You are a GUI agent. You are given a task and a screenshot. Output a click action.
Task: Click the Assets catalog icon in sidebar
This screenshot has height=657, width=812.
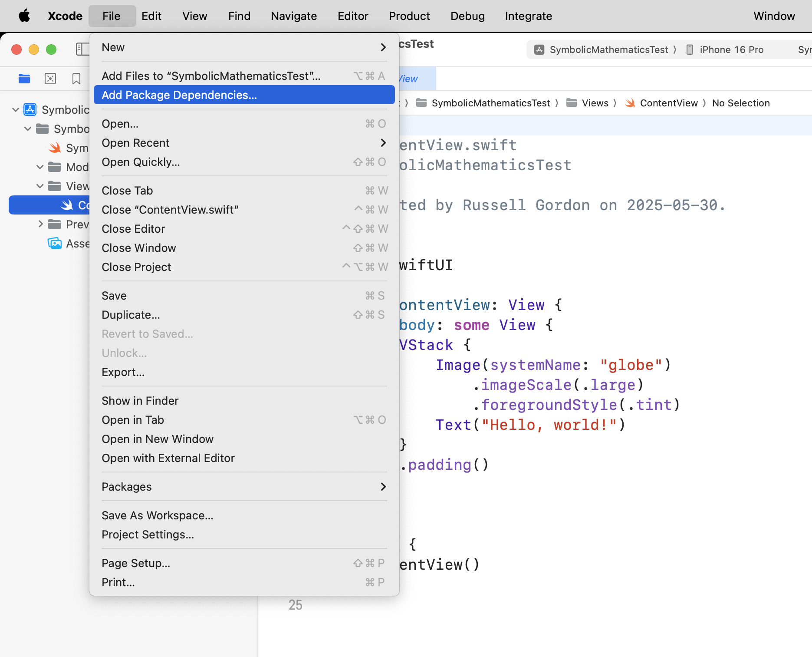55,243
